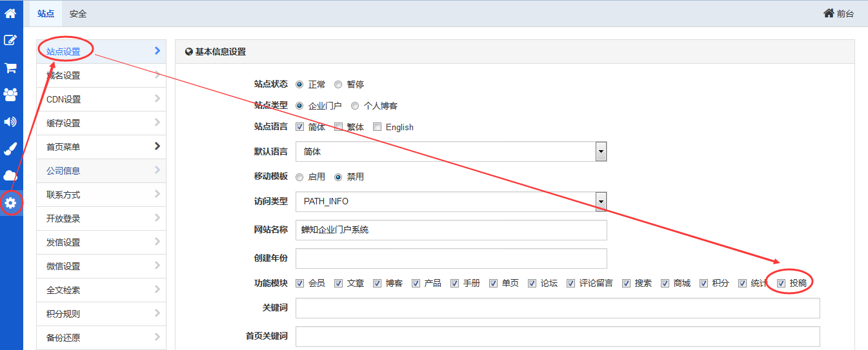
Task: Switch to the 站点 tab
Action: coord(46,14)
